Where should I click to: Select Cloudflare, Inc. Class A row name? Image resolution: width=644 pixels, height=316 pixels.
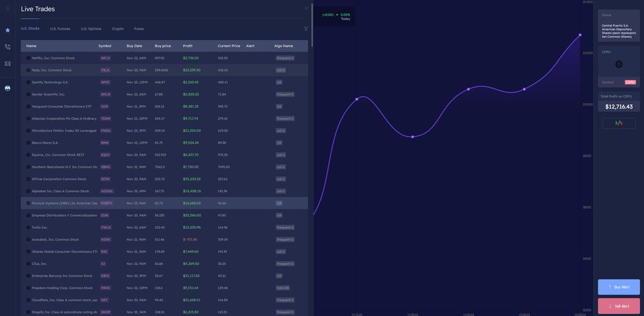tap(64, 300)
